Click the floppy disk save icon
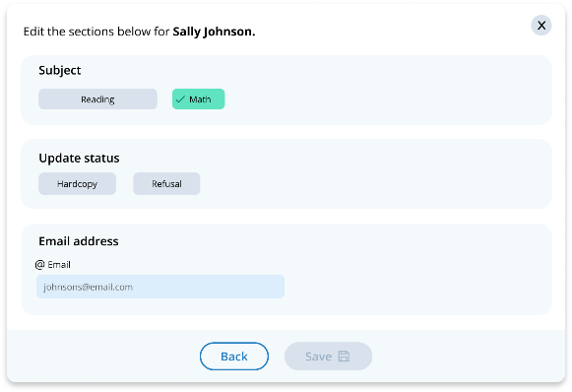 344,357
